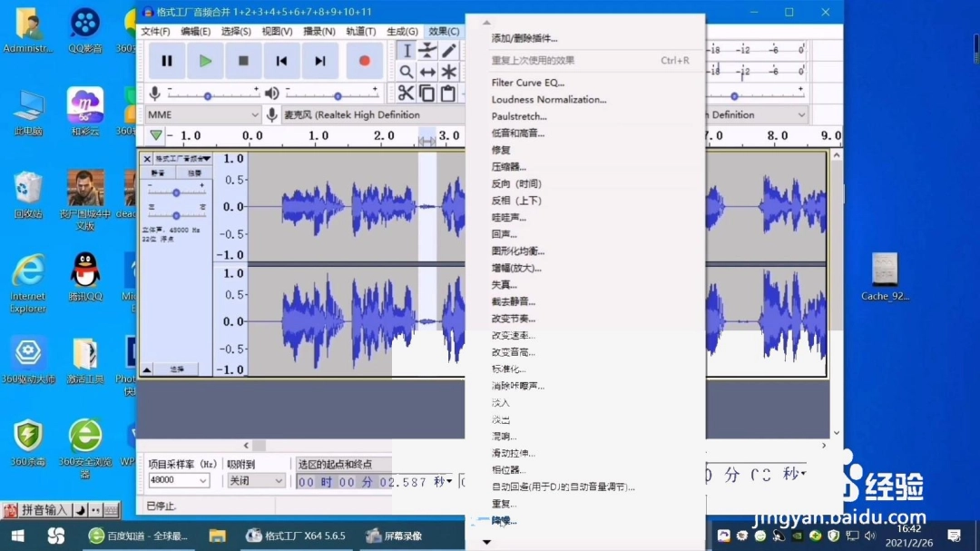Select the Envelope tool
The height and width of the screenshot is (551, 980).
coord(427,51)
